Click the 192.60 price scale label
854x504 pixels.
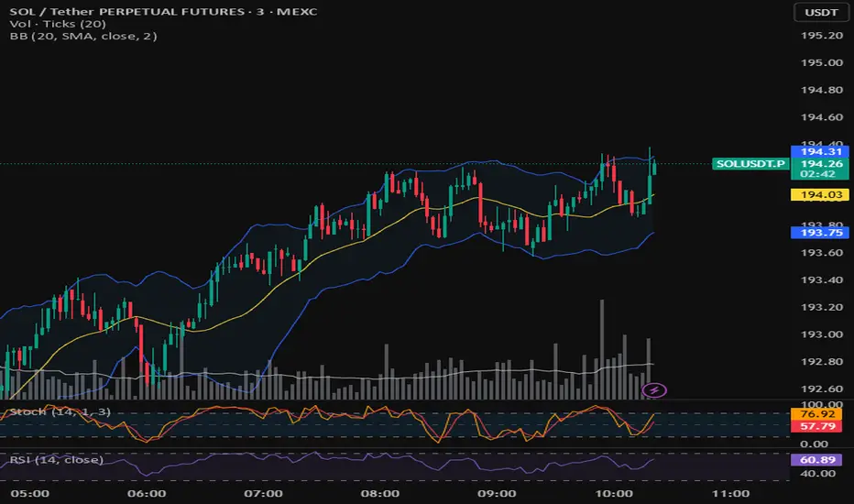pyautogui.click(x=821, y=389)
